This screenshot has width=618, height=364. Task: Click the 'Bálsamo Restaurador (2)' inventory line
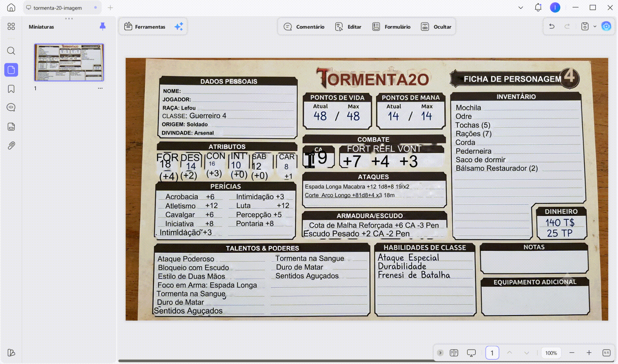[496, 169]
